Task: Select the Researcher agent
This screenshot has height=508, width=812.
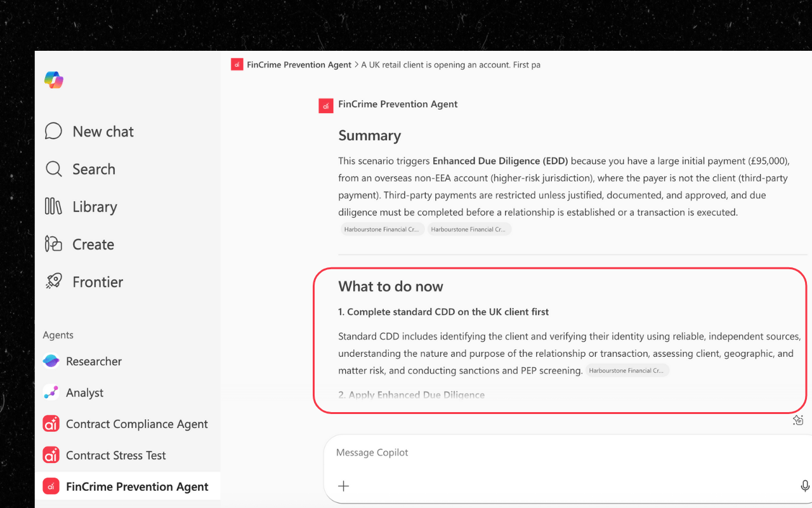Action: click(x=82, y=361)
